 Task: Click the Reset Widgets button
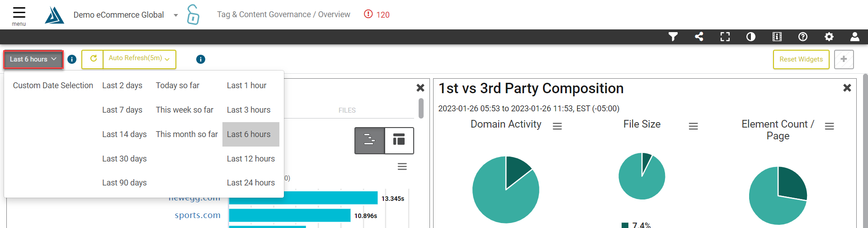pyautogui.click(x=801, y=59)
